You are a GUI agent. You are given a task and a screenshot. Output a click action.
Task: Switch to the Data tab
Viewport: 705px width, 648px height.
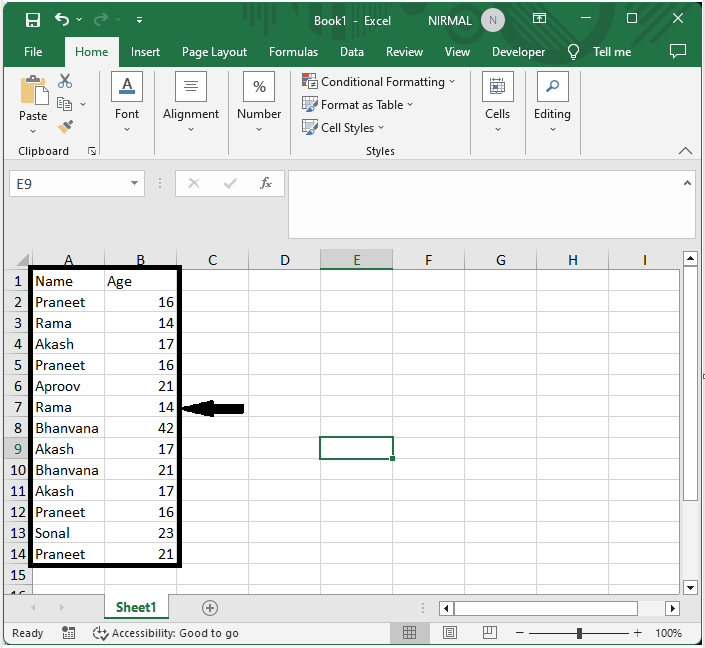tap(352, 52)
